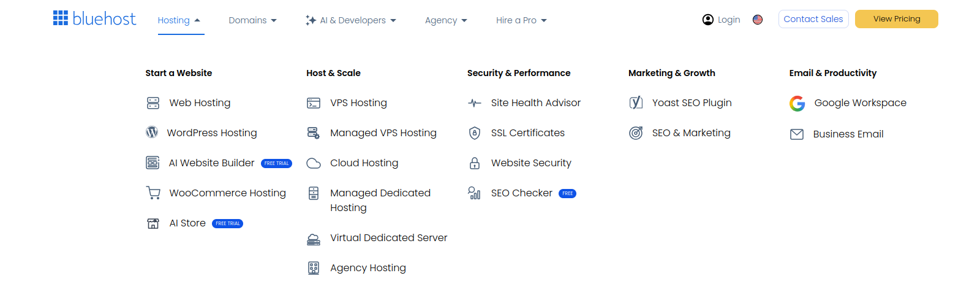This screenshot has height=281, width=980.
Task: Click the SSL Certificates shield icon
Action: 475,133
